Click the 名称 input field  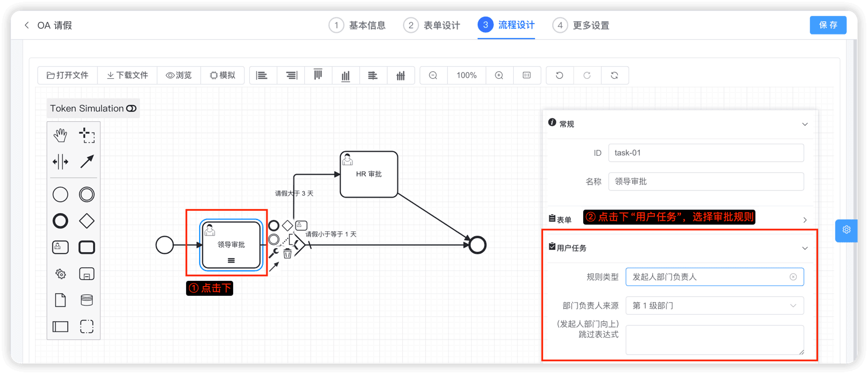706,182
